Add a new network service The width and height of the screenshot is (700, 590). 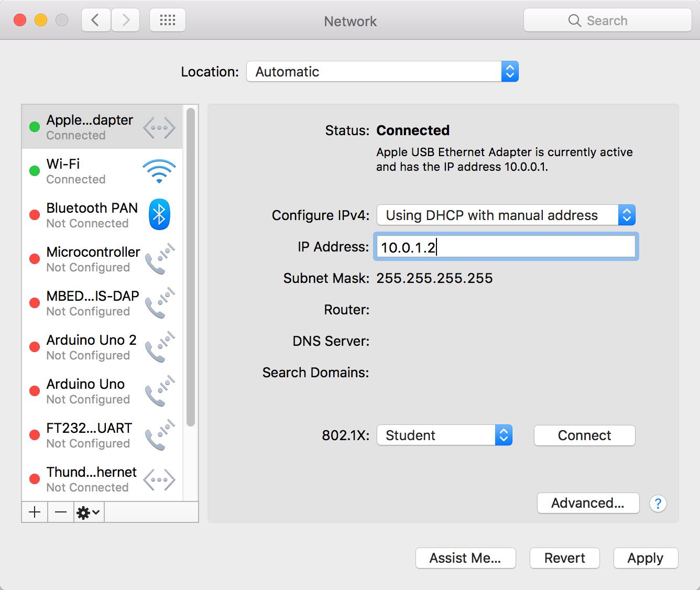[x=35, y=512]
